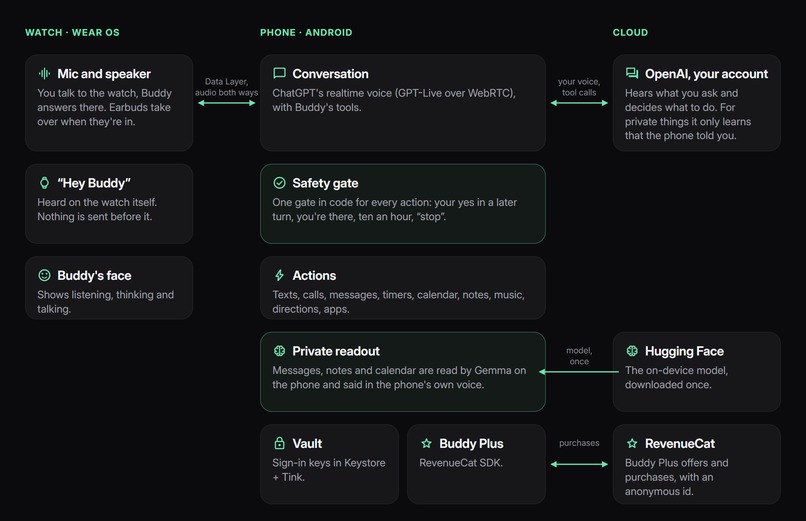This screenshot has height=521, width=806.
Task: Click "The on-device model, downloaded once." text
Action: pyautogui.click(x=676, y=378)
